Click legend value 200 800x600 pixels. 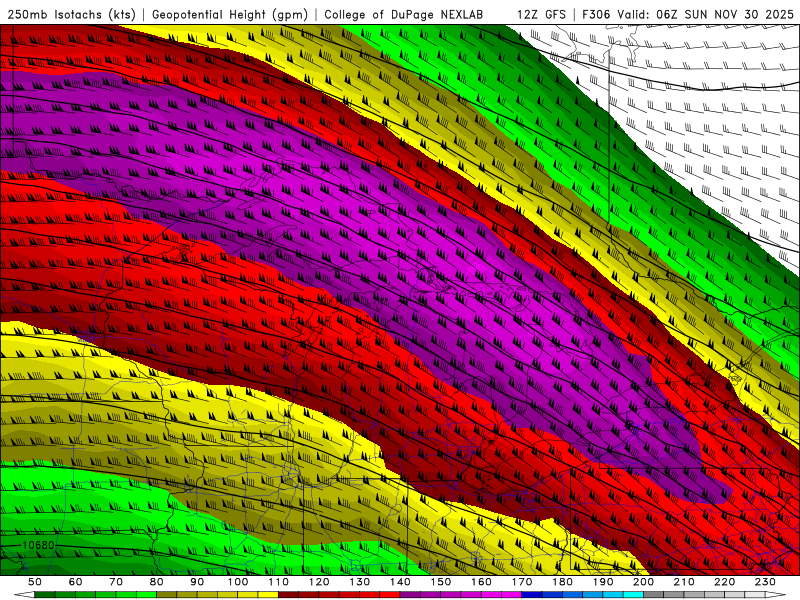click(x=643, y=582)
